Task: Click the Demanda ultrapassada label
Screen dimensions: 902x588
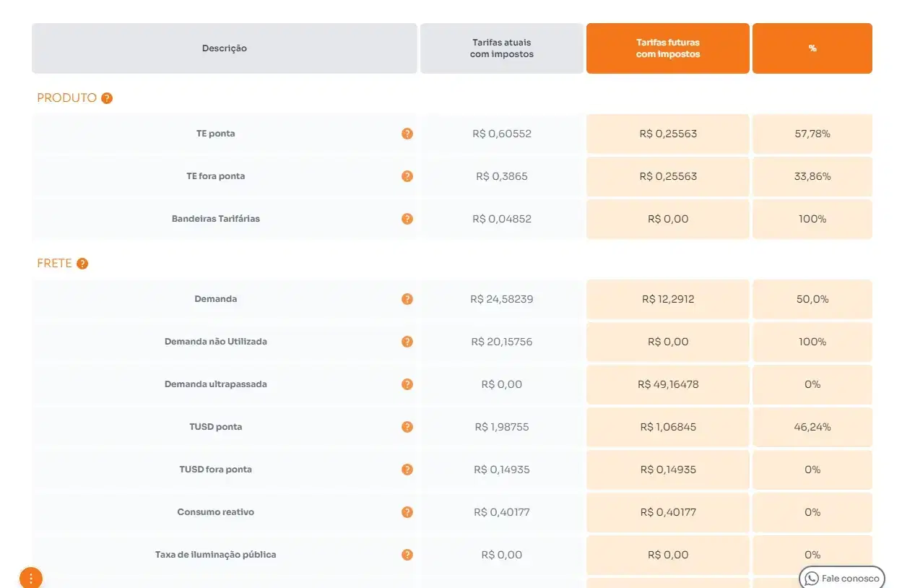Action: click(215, 384)
